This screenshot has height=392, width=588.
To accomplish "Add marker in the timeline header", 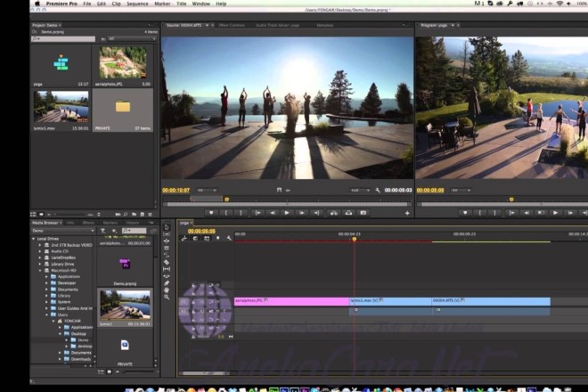I will (x=218, y=239).
